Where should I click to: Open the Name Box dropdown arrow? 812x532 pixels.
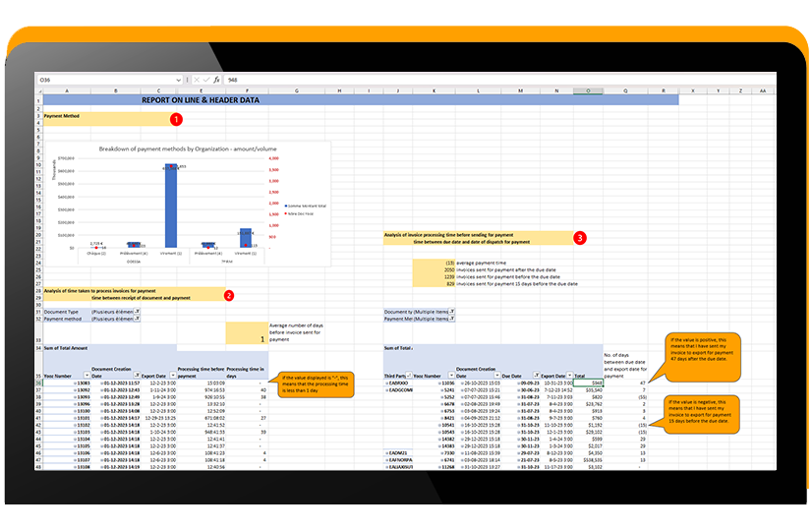click(x=179, y=80)
